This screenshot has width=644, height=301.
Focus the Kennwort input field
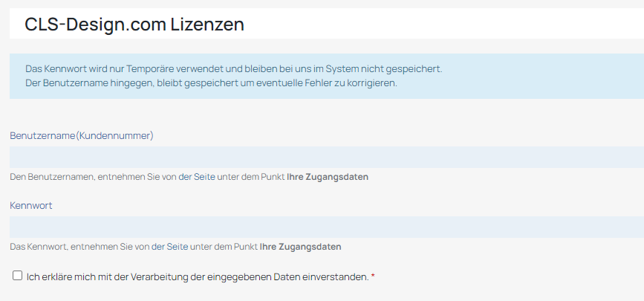[x=327, y=227]
